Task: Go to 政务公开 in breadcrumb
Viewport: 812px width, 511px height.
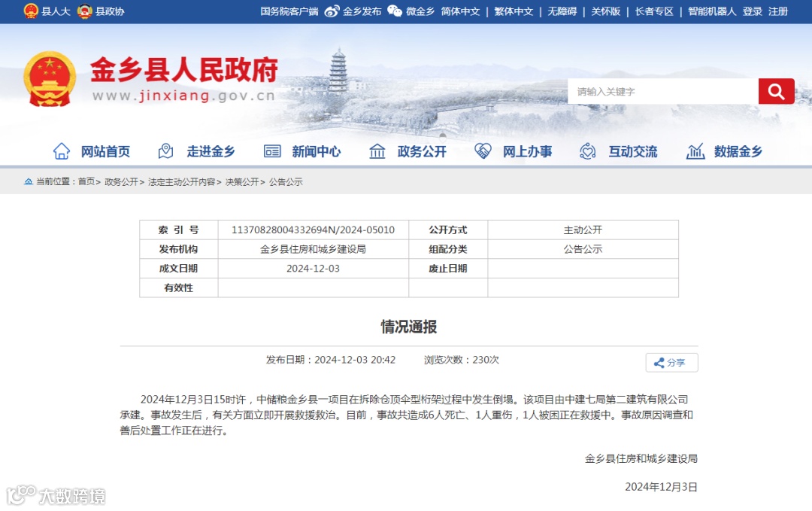Action: 121,181
